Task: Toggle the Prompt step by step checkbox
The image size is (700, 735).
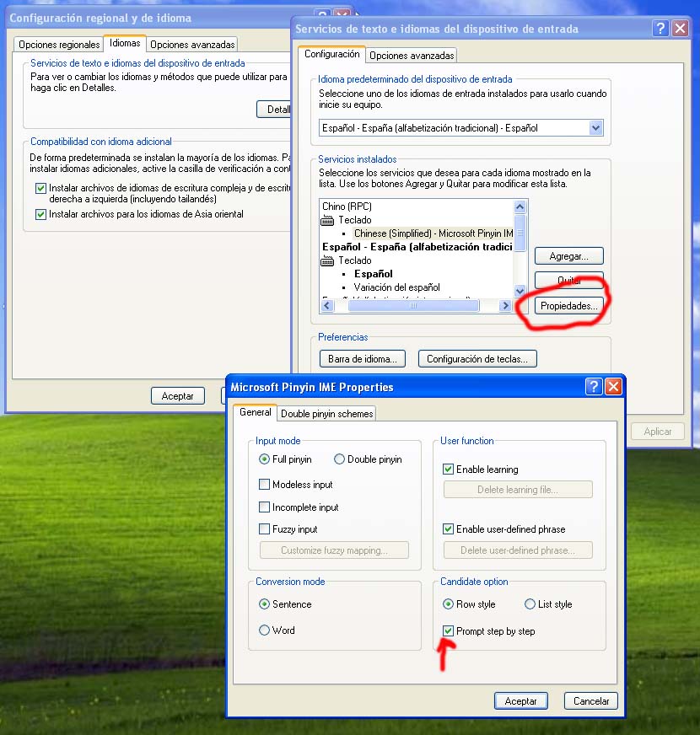Action: (x=448, y=631)
